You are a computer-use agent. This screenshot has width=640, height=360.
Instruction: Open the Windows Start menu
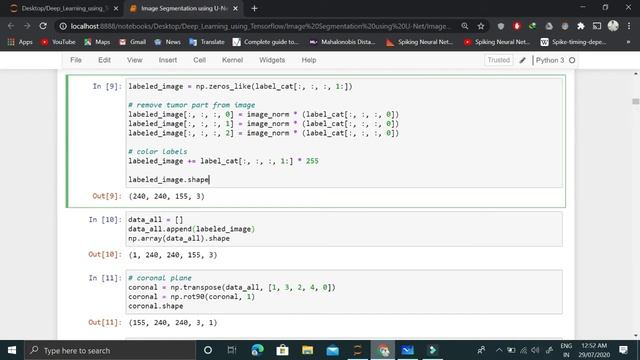click(x=12, y=350)
